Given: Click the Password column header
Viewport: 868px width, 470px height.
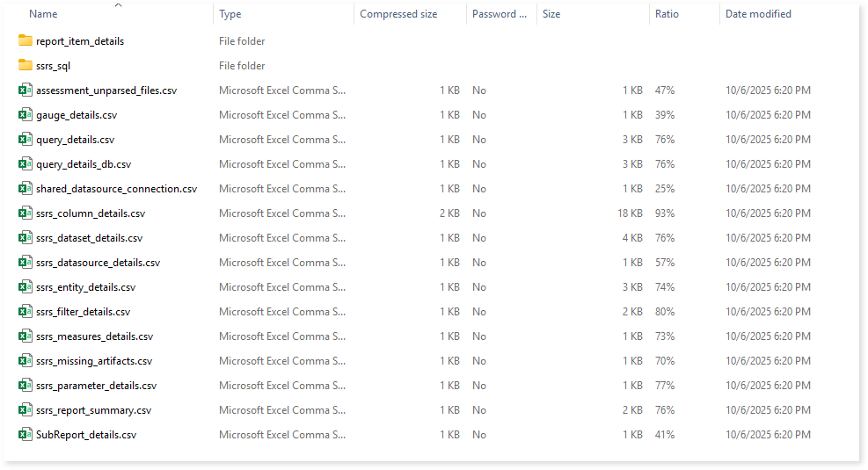Looking at the screenshot, I should coord(499,14).
